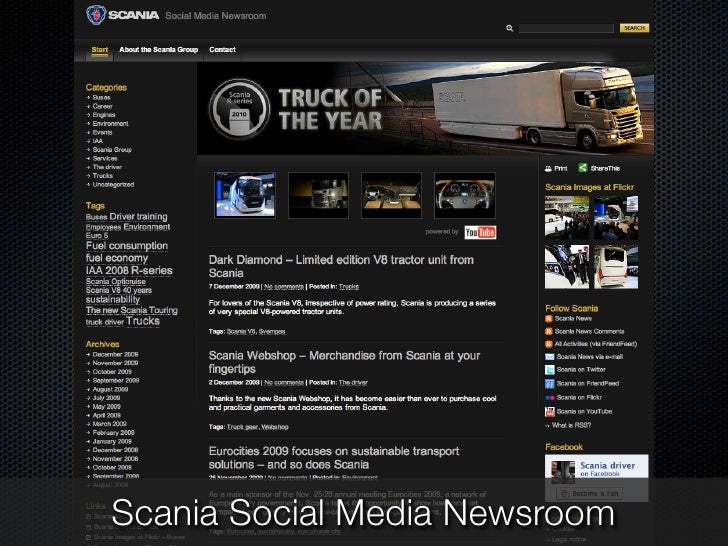Viewport: 728px width, 546px height.
Task: Click the Scania Opticruise tag
Action: click(116, 282)
